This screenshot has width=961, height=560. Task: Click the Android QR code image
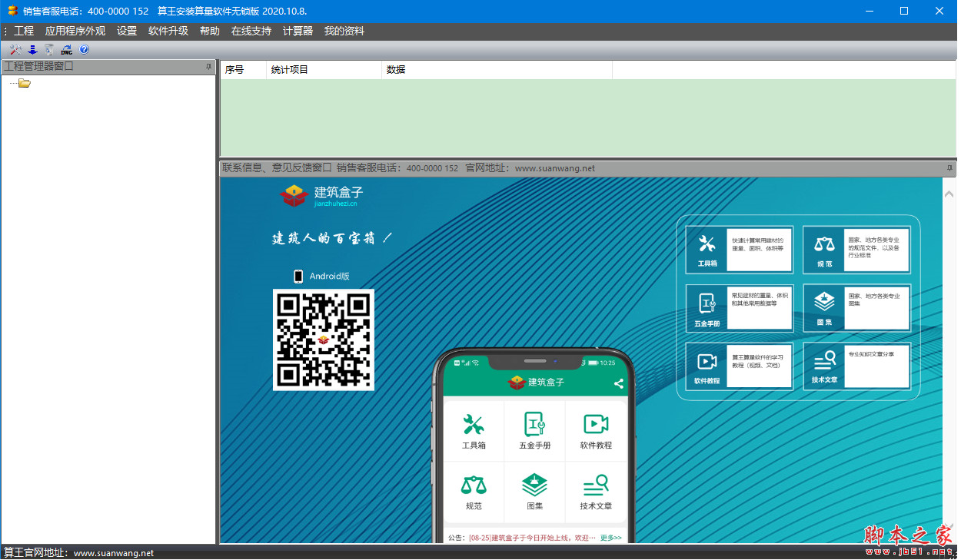[324, 340]
